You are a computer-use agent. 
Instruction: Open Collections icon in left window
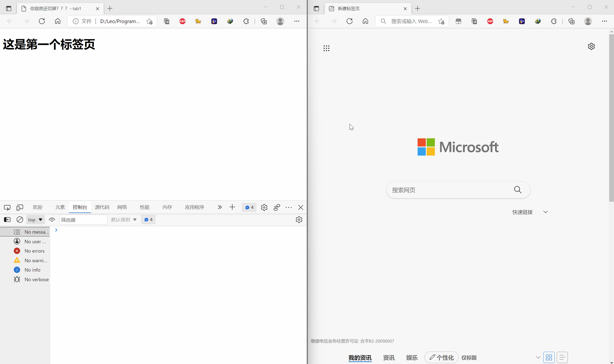[x=264, y=21]
